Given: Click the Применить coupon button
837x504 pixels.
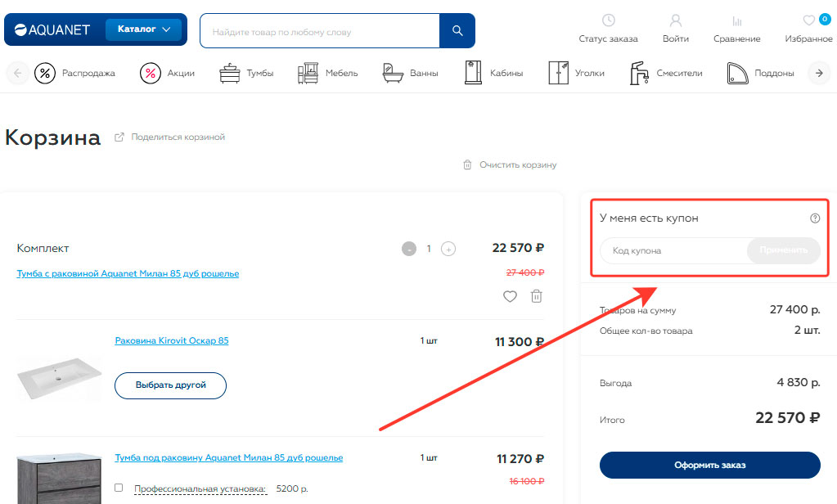Looking at the screenshot, I should [x=784, y=250].
